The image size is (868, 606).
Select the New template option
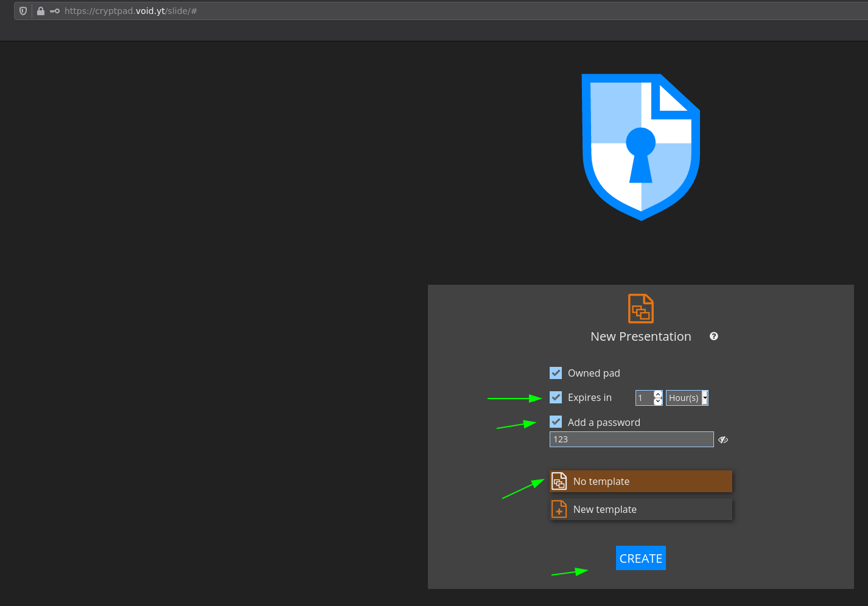[641, 509]
